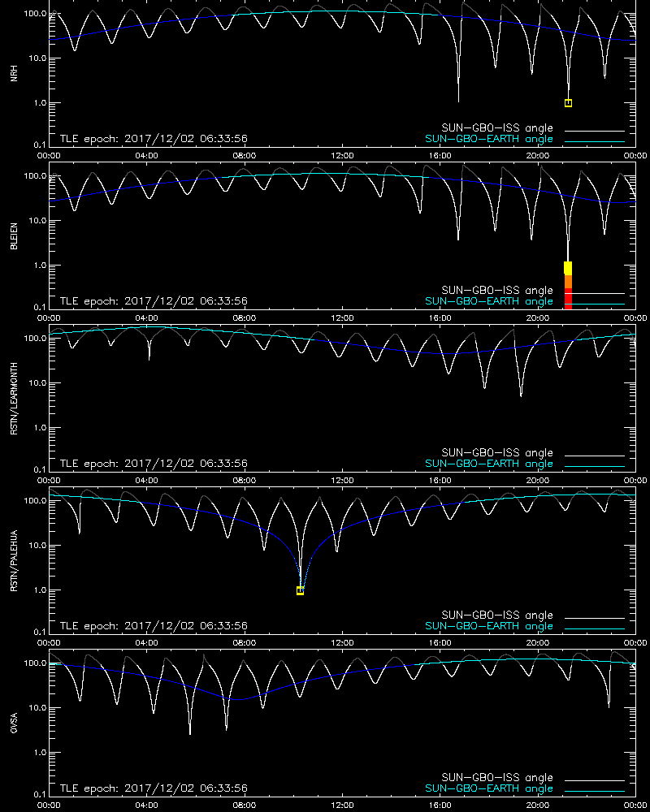This screenshot has width=650, height=812.
Task: Click the BLEIEN y-axis label
Action: [14, 236]
